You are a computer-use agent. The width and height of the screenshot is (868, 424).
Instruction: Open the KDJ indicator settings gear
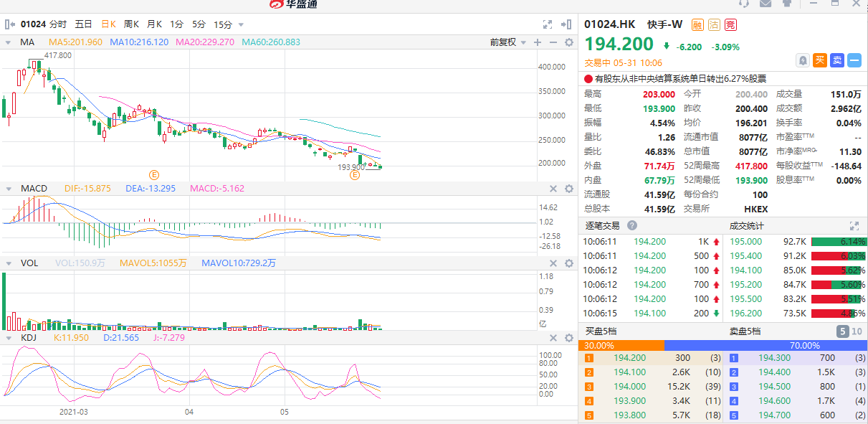568,338
